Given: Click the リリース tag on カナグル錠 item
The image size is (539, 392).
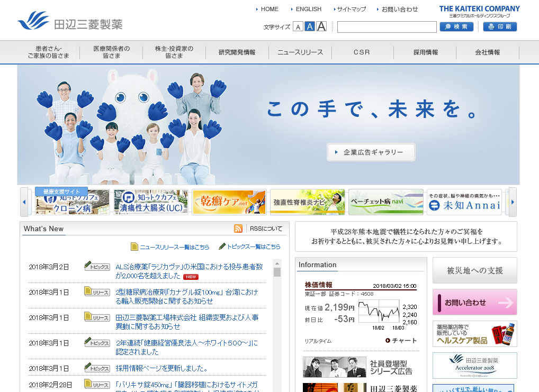Looking at the screenshot, I should 97,291.
